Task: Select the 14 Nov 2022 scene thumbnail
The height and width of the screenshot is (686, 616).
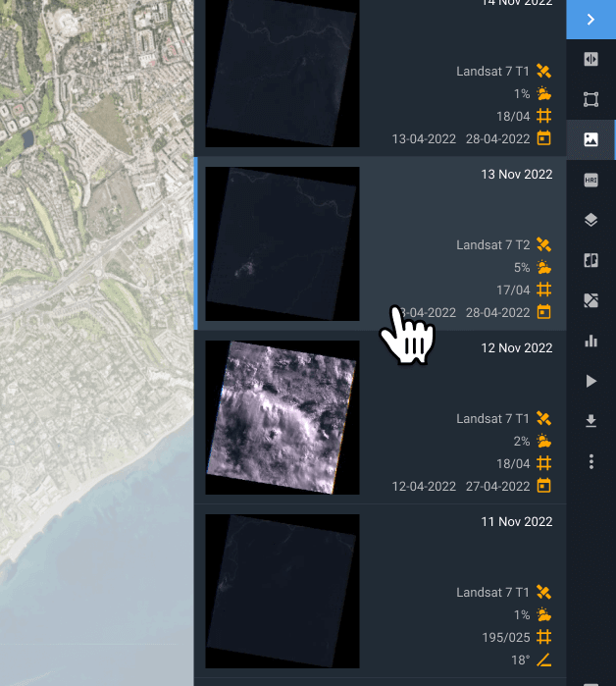Action: click(x=282, y=73)
